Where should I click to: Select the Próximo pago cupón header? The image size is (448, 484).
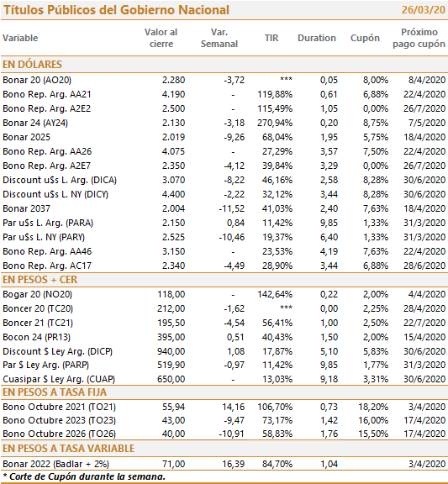coord(419,38)
